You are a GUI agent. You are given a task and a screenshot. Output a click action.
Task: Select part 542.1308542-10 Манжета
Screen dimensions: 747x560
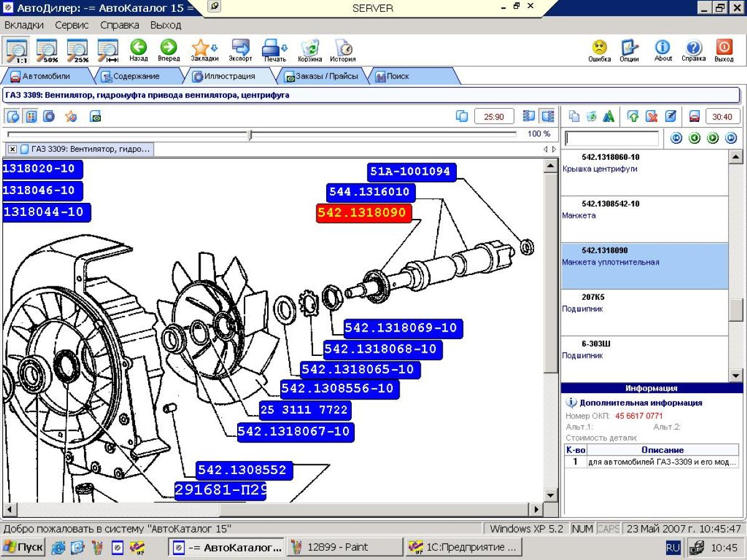coord(644,219)
